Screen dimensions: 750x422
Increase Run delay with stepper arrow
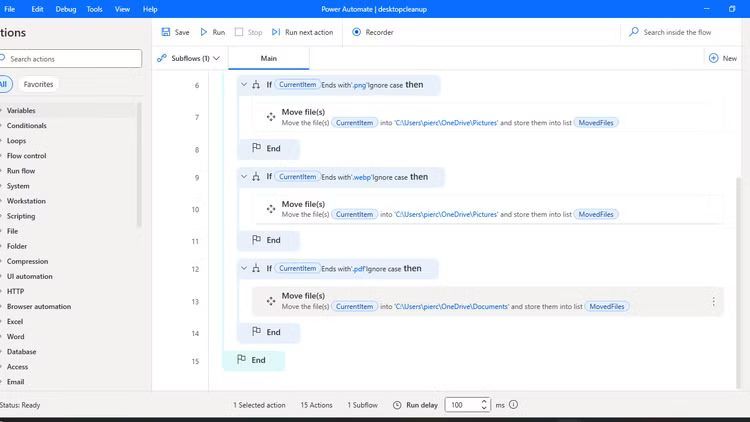tap(485, 401)
